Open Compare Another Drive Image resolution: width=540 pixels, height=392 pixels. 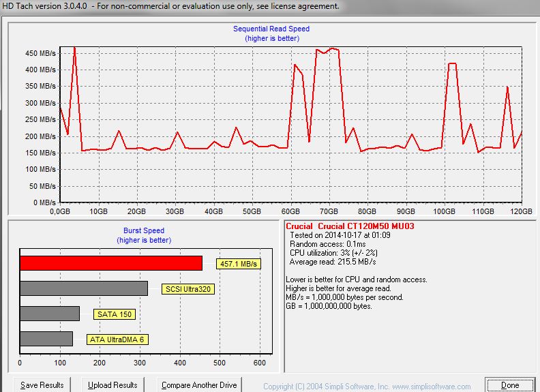(x=199, y=385)
